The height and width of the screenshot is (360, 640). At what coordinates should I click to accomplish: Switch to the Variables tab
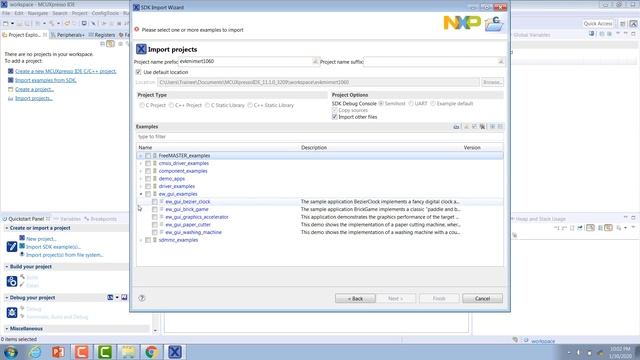(67, 219)
